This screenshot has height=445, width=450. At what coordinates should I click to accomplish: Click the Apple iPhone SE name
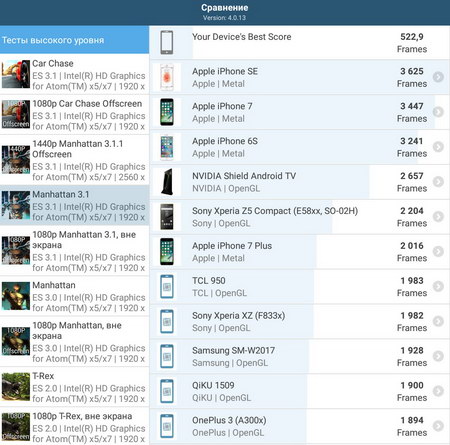coord(225,71)
